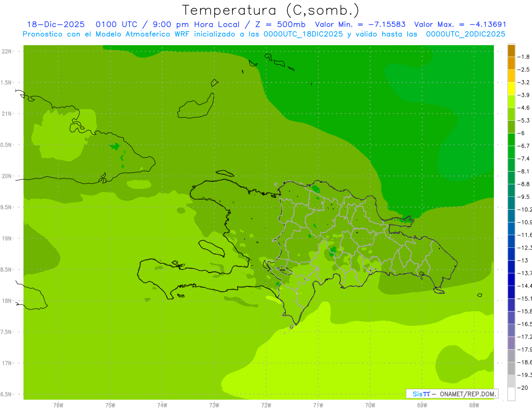Pick the lime swatch between -3.9 and -4.6

pos(511,101)
